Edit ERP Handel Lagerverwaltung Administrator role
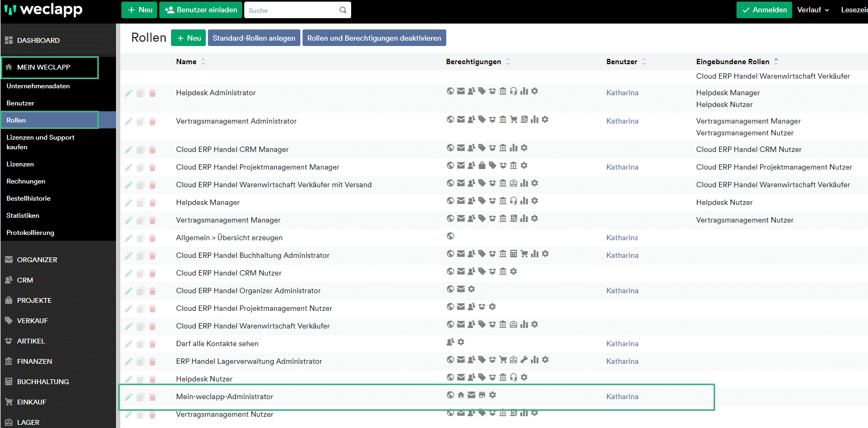The height and width of the screenshot is (428, 868). pos(128,362)
